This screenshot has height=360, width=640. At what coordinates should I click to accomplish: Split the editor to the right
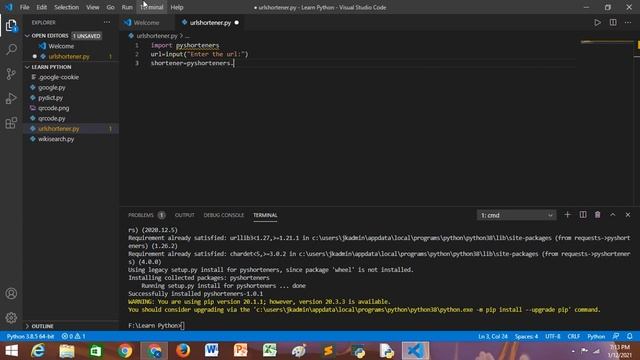(x=613, y=22)
